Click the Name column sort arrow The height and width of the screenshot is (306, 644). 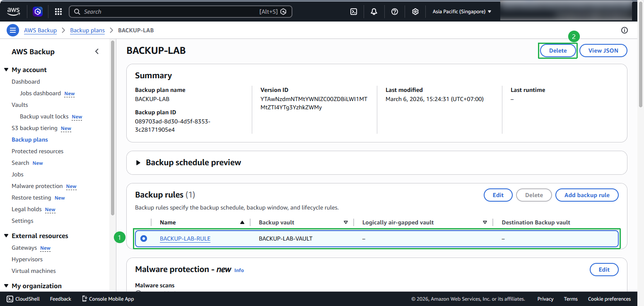point(242,223)
